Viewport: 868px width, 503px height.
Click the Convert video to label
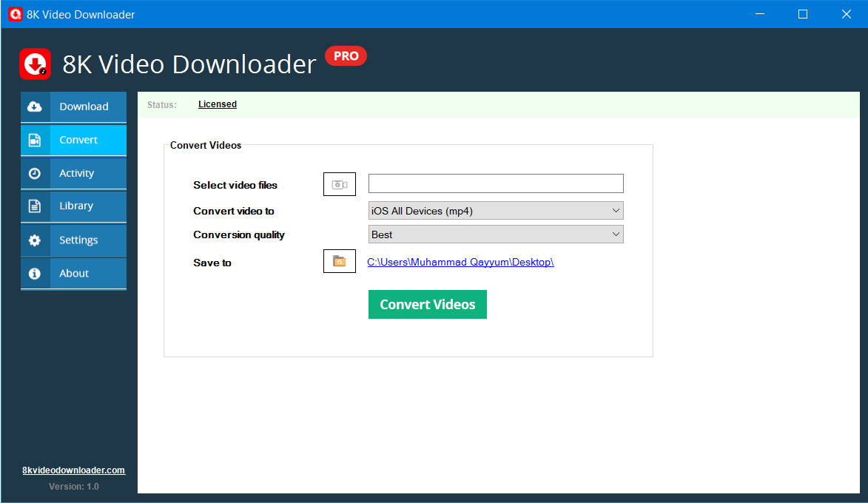(234, 211)
